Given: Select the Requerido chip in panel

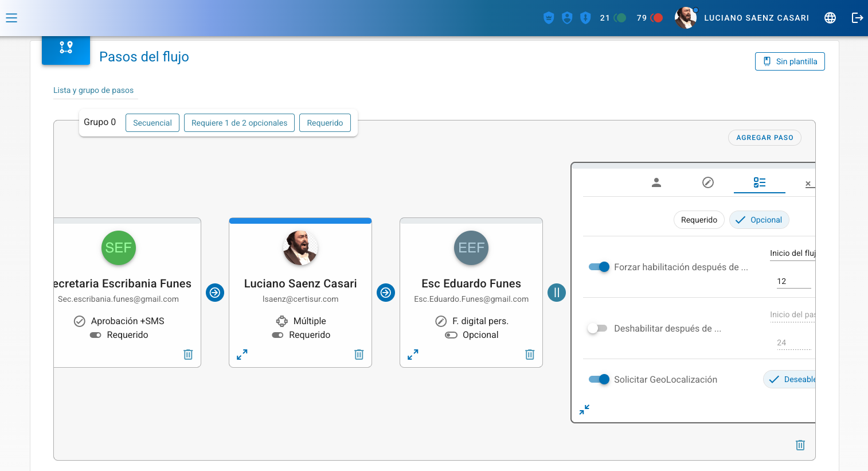Looking at the screenshot, I should [699, 220].
